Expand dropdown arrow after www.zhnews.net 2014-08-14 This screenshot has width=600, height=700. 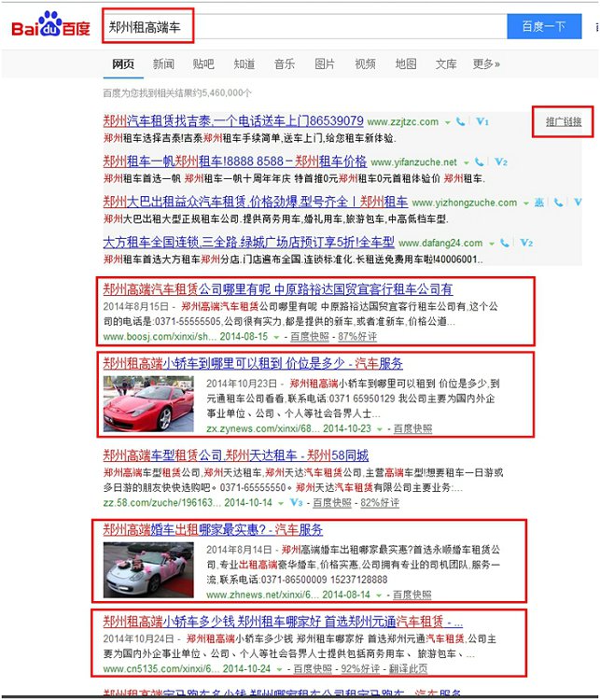pyautogui.click(x=379, y=595)
